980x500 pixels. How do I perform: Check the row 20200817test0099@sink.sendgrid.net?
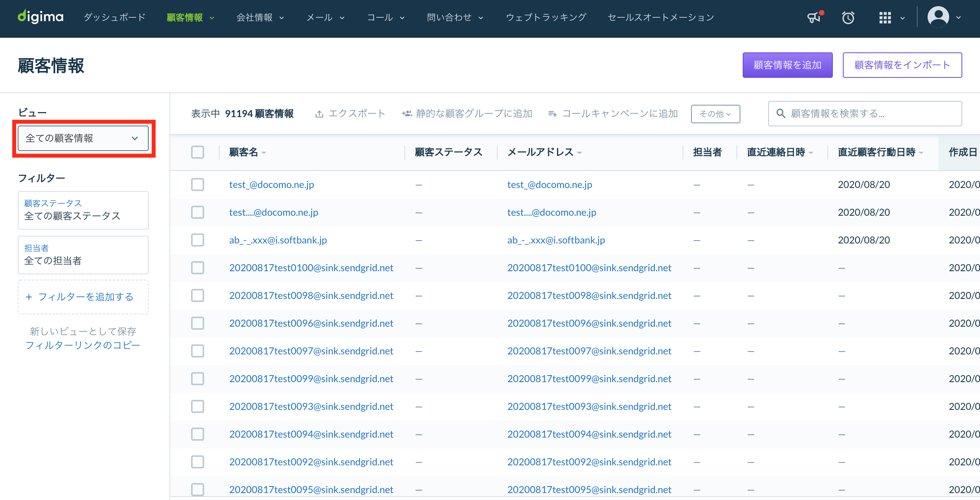pos(198,379)
